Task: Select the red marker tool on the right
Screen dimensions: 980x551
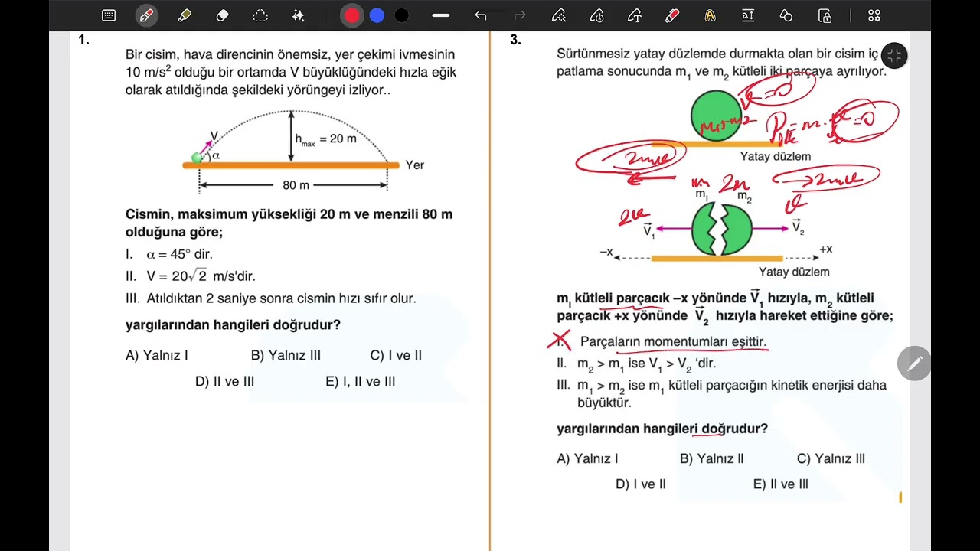Action: click(672, 15)
